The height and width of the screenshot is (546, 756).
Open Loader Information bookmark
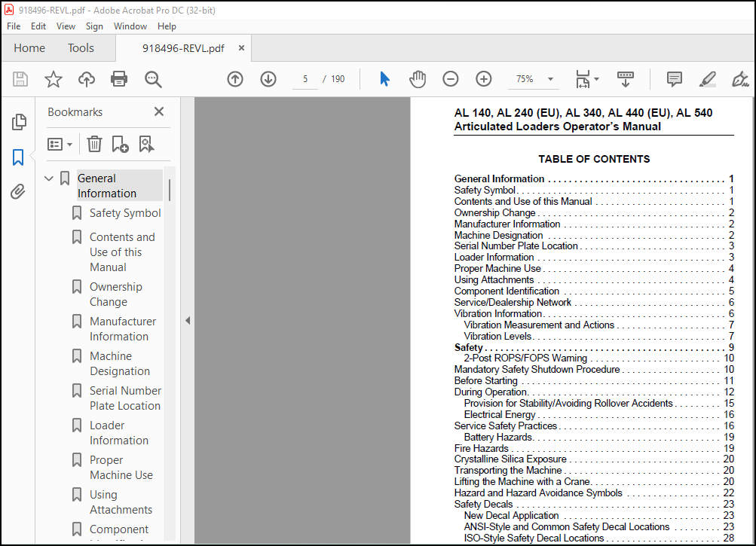(x=118, y=433)
